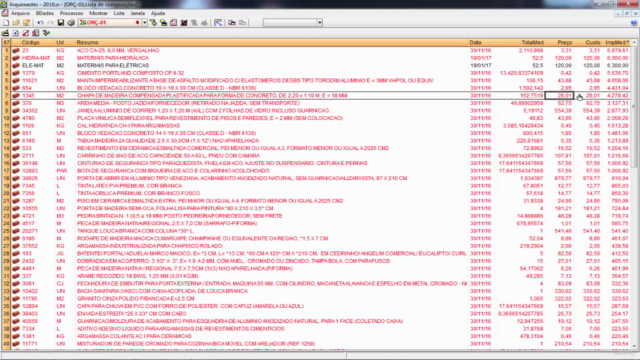This screenshot has height=360, width=640.
Task: Click the red book icon of row 23
Action: tap(16, 51)
